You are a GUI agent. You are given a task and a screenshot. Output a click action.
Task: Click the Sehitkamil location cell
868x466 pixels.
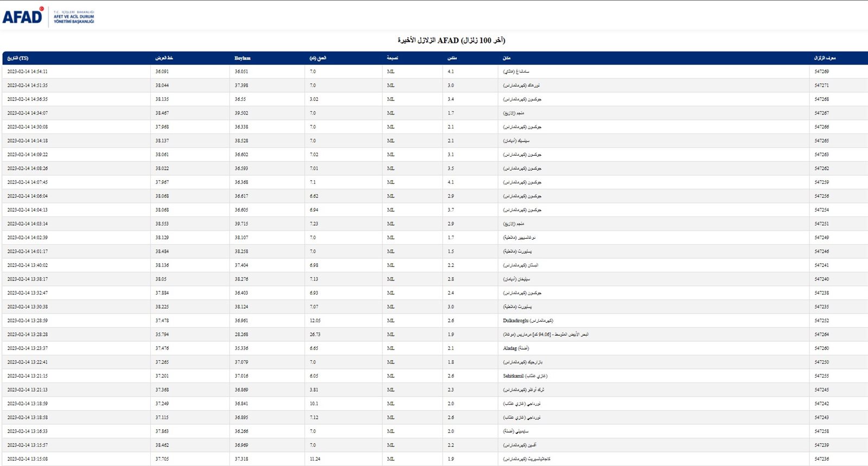click(x=525, y=376)
